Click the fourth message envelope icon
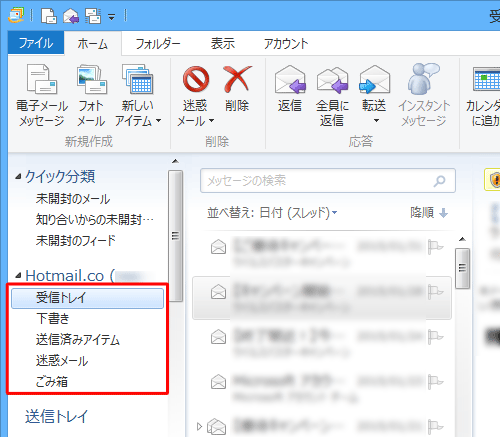This screenshot has height=437, width=500. tap(218, 382)
